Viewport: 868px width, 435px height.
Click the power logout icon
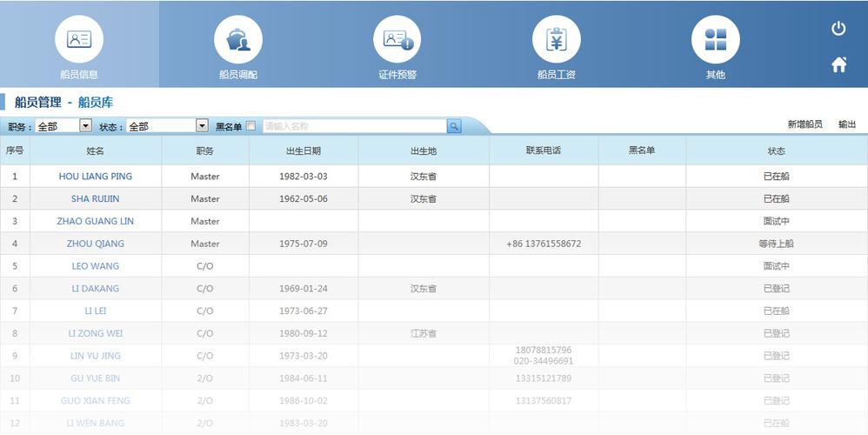click(838, 28)
